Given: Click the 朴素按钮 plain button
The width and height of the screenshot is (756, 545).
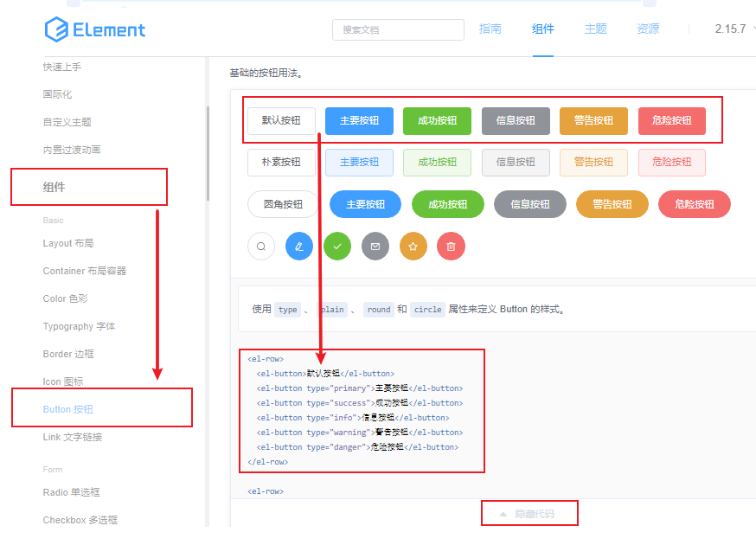Looking at the screenshot, I should point(282,163).
